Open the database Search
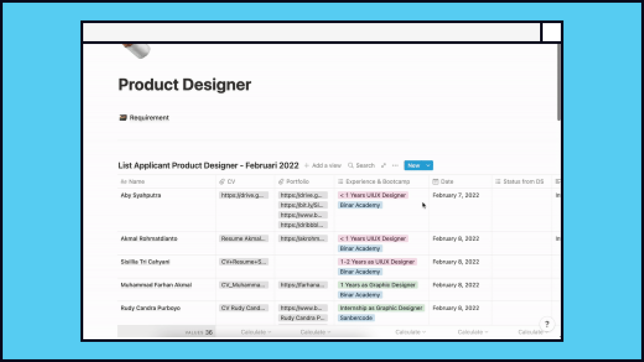This screenshot has height=362, width=644. click(x=361, y=165)
